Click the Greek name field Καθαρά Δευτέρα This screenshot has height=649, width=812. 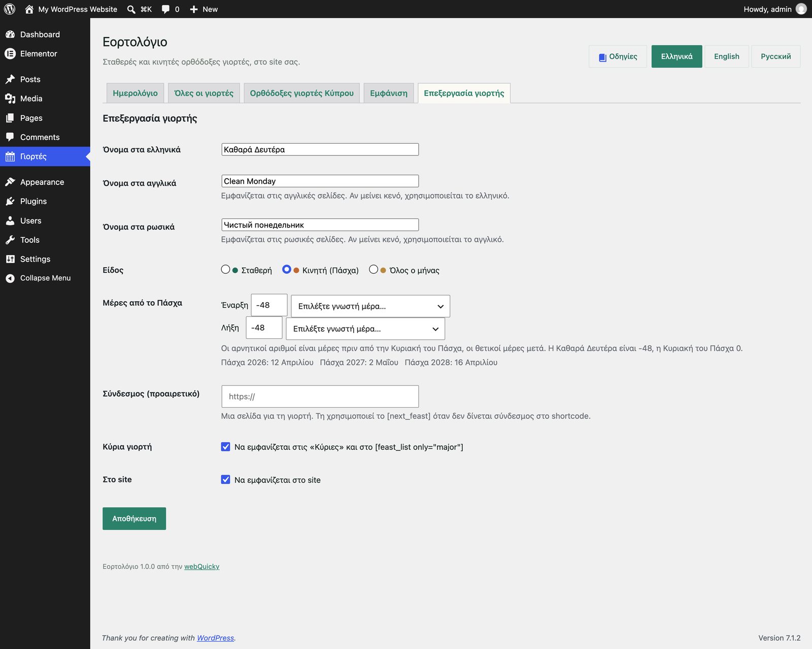click(320, 149)
